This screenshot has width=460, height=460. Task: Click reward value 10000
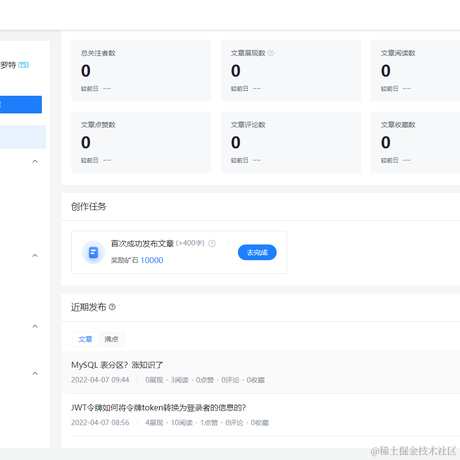click(x=152, y=260)
